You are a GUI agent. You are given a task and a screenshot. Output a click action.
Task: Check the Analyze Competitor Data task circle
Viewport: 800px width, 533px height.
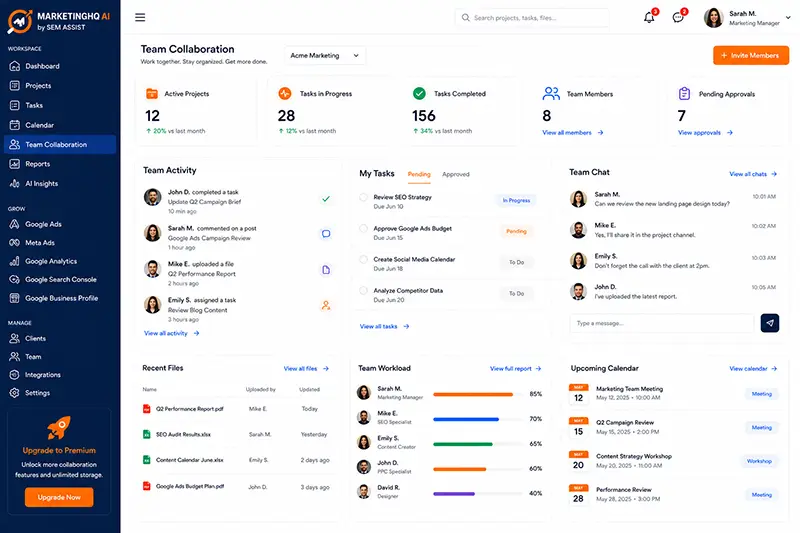pyautogui.click(x=363, y=291)
